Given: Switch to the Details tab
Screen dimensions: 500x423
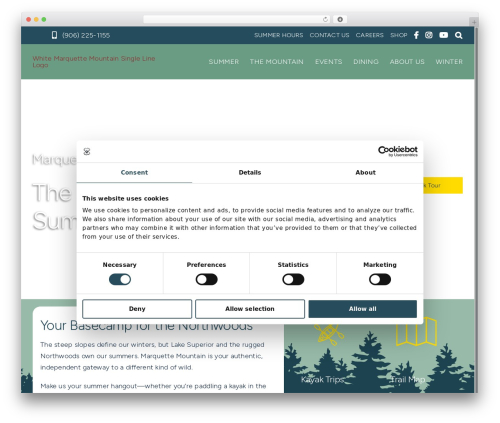Looking at the screenshot, I should (x=250, y=173).
